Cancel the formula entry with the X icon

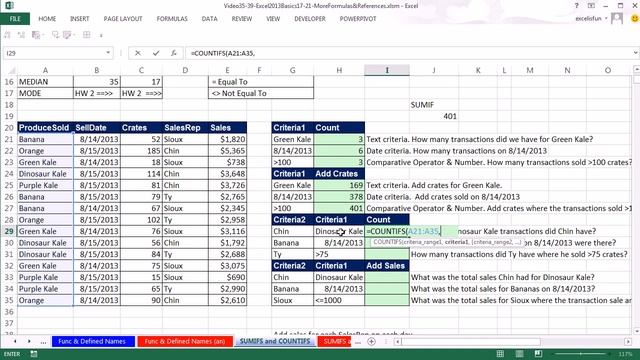(138, 53)
